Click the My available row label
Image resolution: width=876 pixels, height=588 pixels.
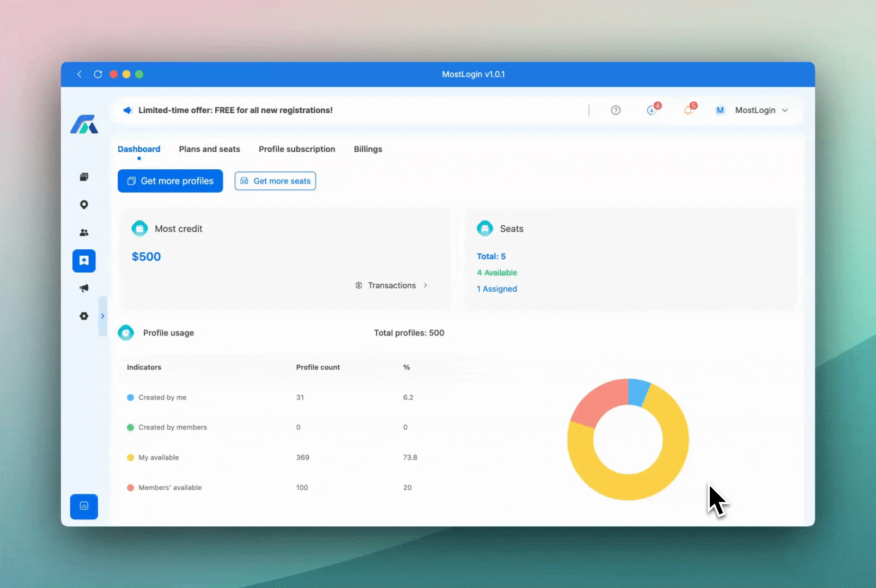[159, 457]
